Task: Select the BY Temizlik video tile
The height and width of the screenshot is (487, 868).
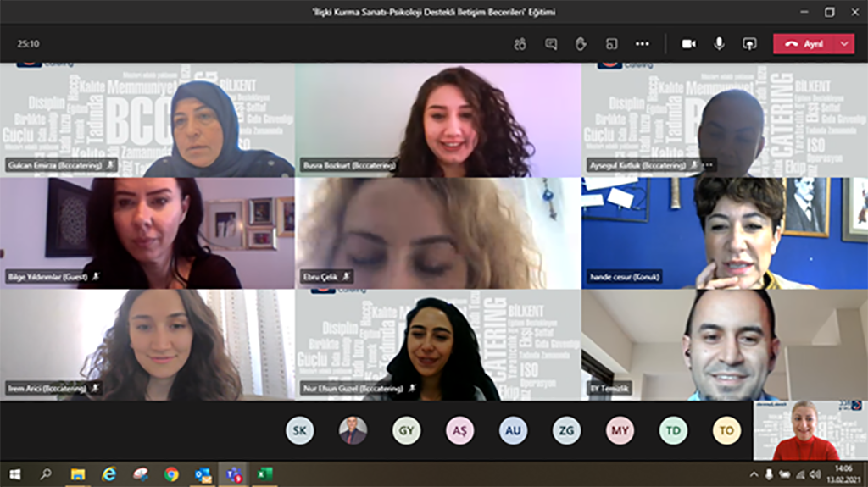Action: [x=725, y=345]
